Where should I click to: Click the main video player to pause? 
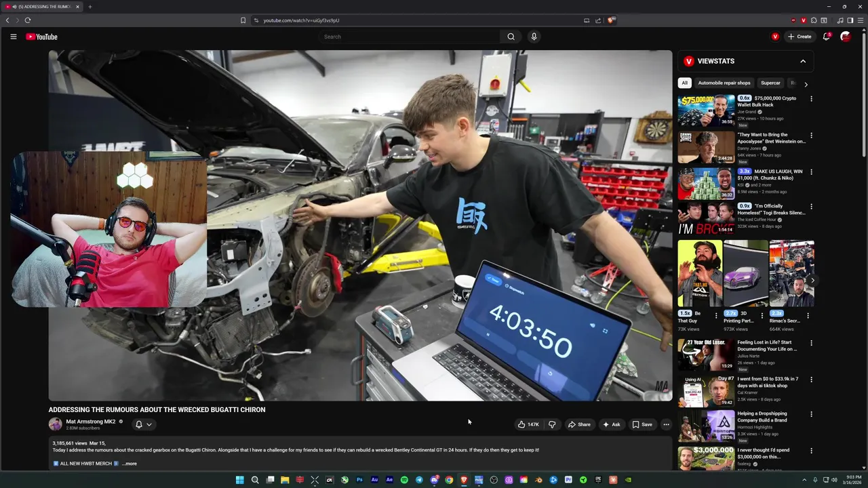[x=360, y=226]
